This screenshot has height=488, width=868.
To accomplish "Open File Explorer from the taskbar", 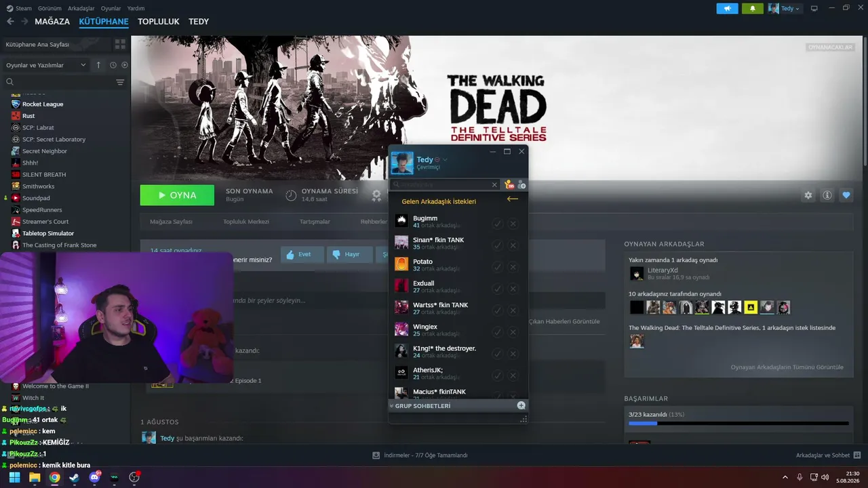I will tap(35, 477).
